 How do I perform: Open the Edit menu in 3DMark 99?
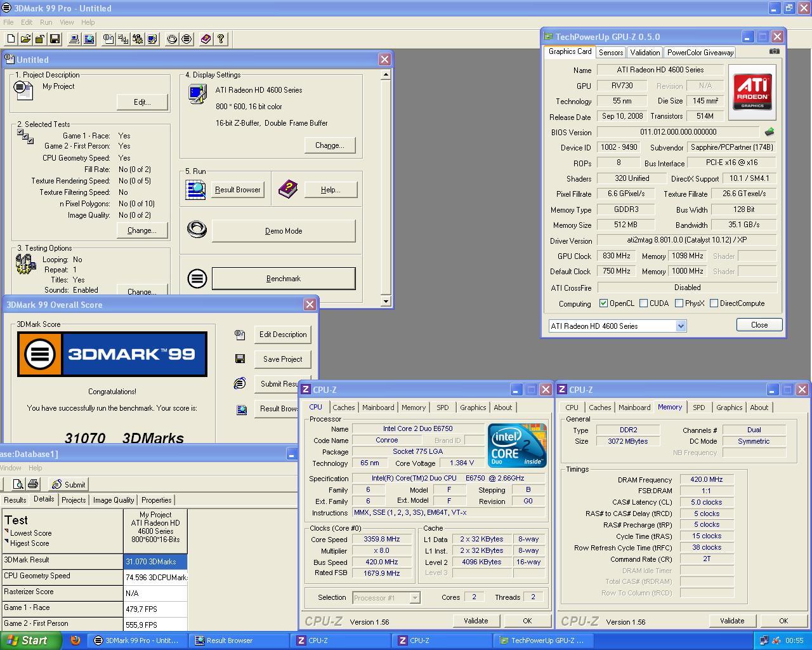(27, 22)
